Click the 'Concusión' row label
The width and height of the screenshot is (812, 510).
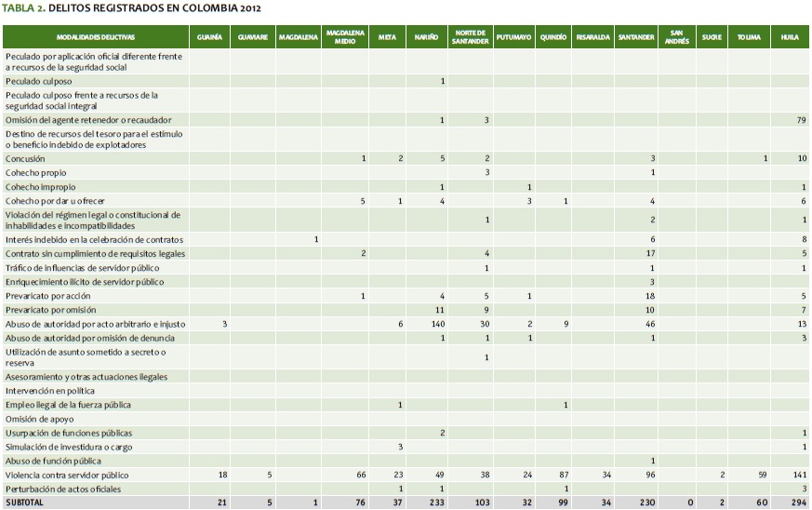(x=25, y=159)
